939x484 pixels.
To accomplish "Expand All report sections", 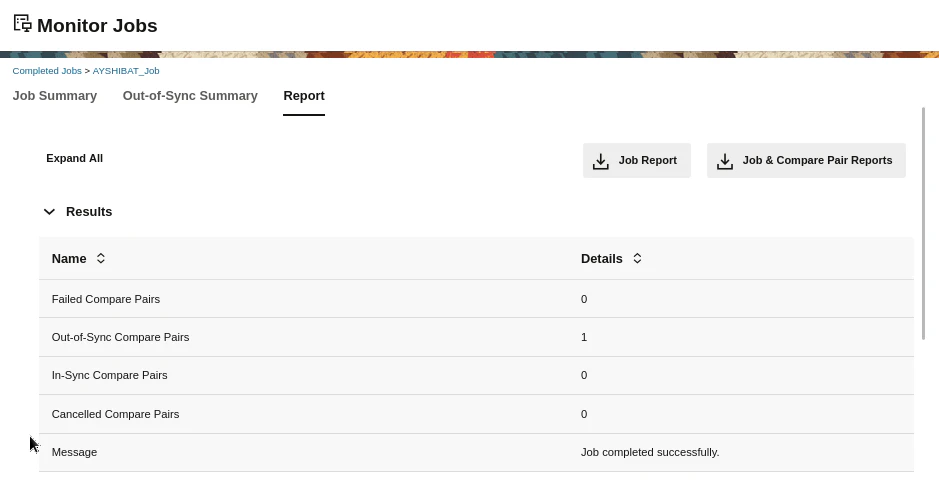I will click(x=74, y=158).
